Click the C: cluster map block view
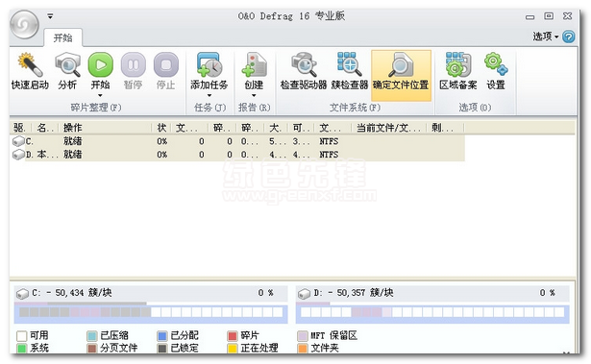This screenshot has height=364, width=591. [x=151, y=312]
